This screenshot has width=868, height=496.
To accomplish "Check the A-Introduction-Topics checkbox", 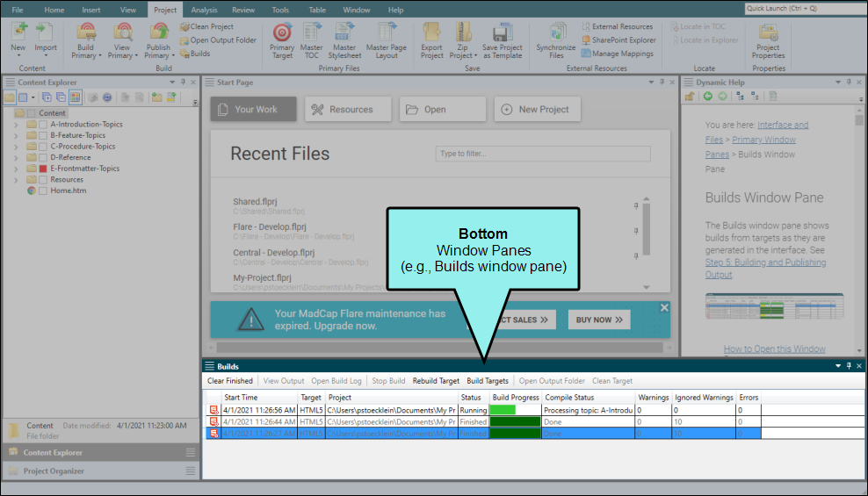I will [43, 125].
